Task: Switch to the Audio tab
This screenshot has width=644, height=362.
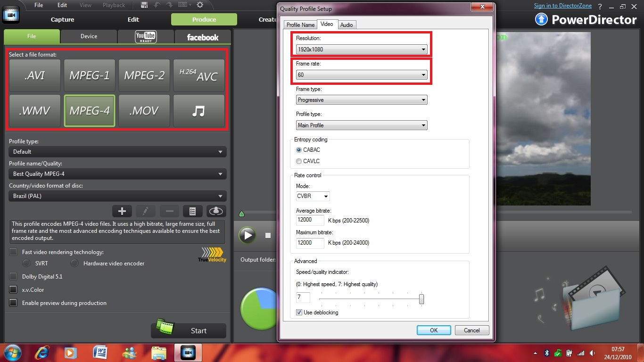Action: (x=347, y=25)
